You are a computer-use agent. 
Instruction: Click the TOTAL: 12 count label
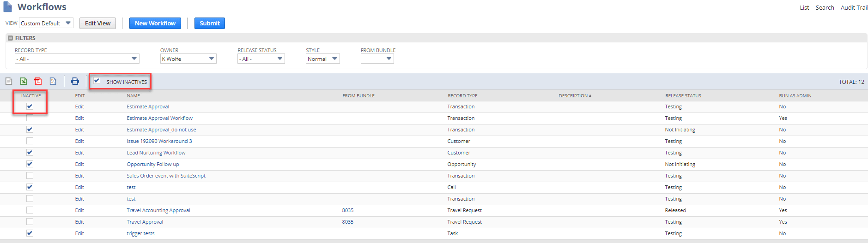tap(851, 82)
